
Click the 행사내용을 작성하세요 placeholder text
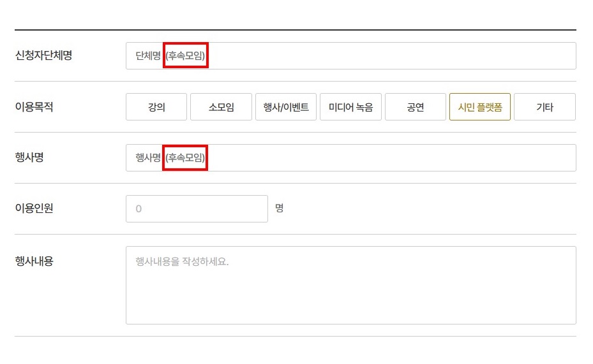[182, 261]
